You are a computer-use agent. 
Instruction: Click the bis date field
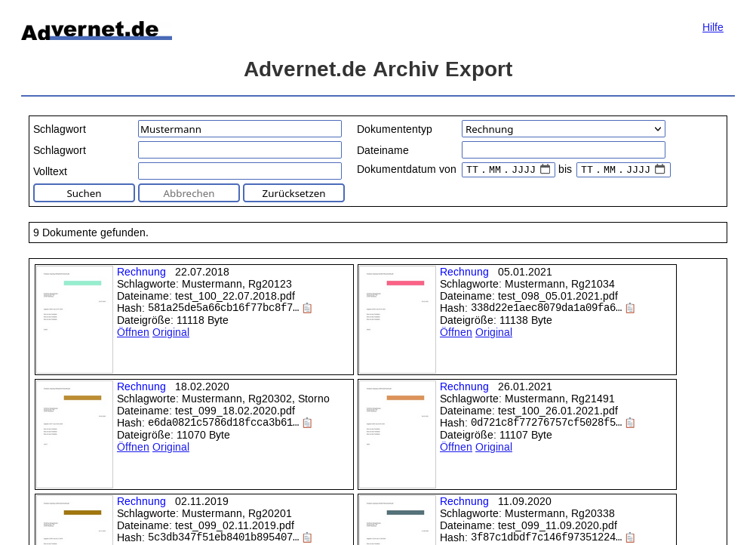623,170
